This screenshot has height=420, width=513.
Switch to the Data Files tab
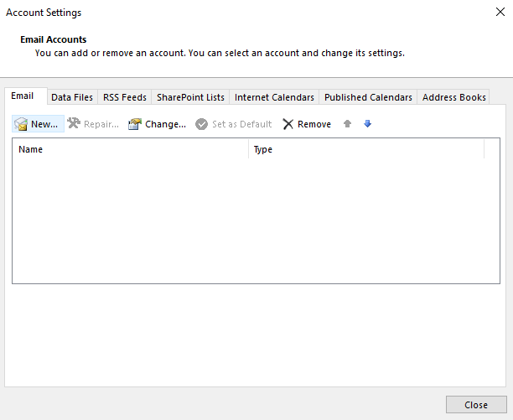[x=72, y=97]
